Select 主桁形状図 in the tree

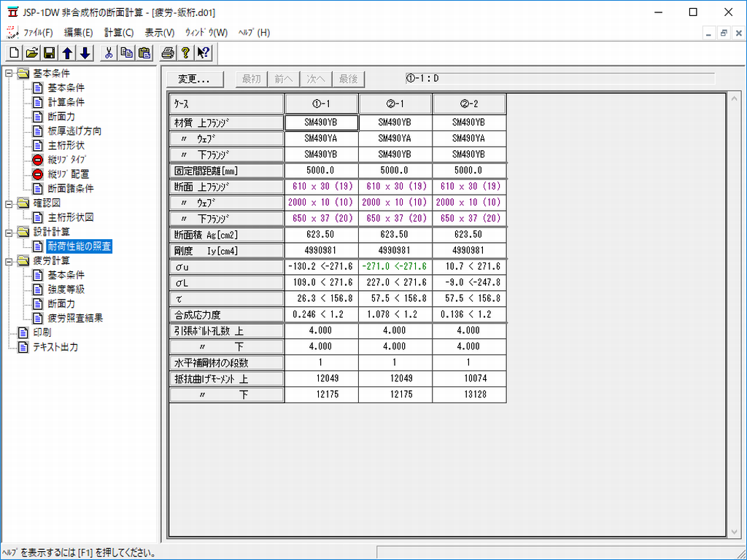click(71, 217)
